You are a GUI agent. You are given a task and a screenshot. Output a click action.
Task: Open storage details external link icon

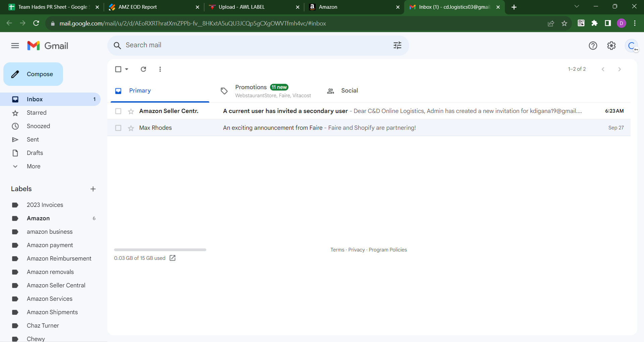click(x=173, y=258)
